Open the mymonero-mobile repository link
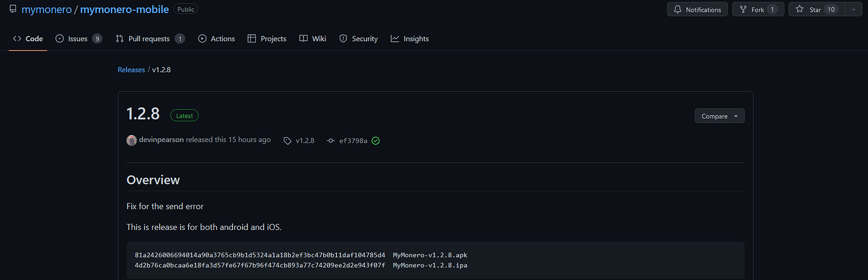 124,10
